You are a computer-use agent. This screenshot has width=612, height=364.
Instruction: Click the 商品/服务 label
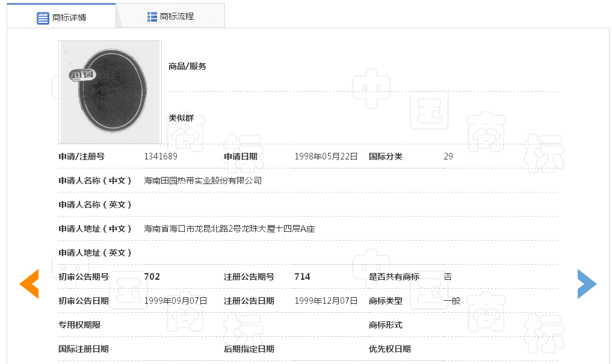coord(187,66)
